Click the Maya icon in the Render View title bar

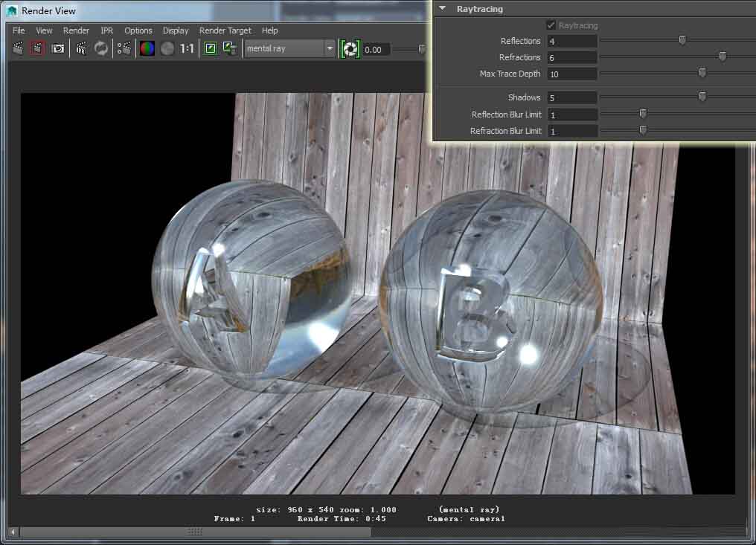[12, 10]
